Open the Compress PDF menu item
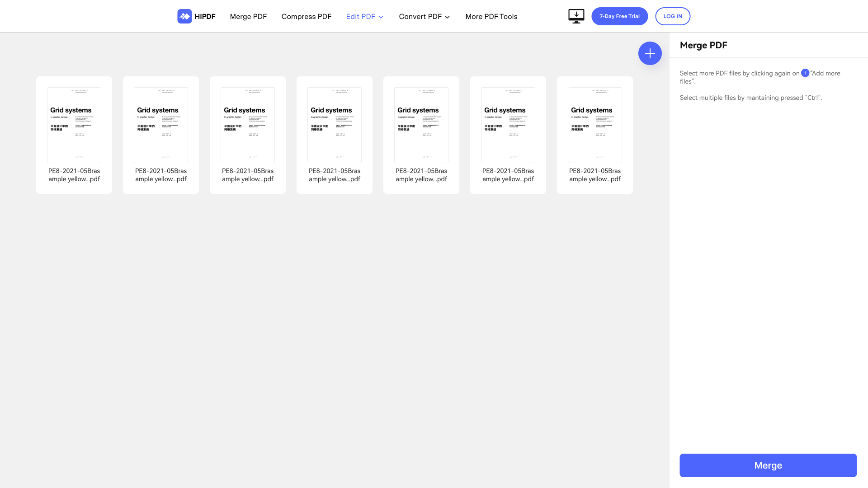868x488 pixels. tap(306, 16)
